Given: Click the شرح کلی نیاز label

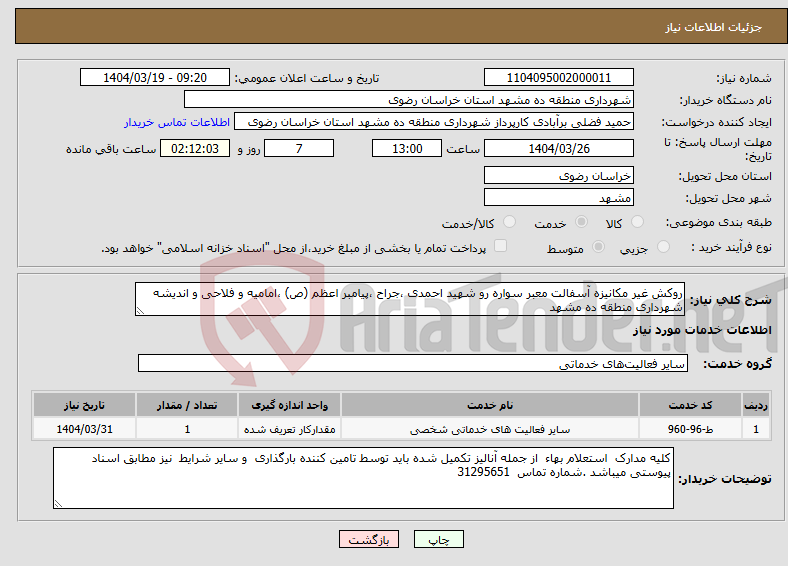Looking at the screenshot, I should click(x=730, y=300).
